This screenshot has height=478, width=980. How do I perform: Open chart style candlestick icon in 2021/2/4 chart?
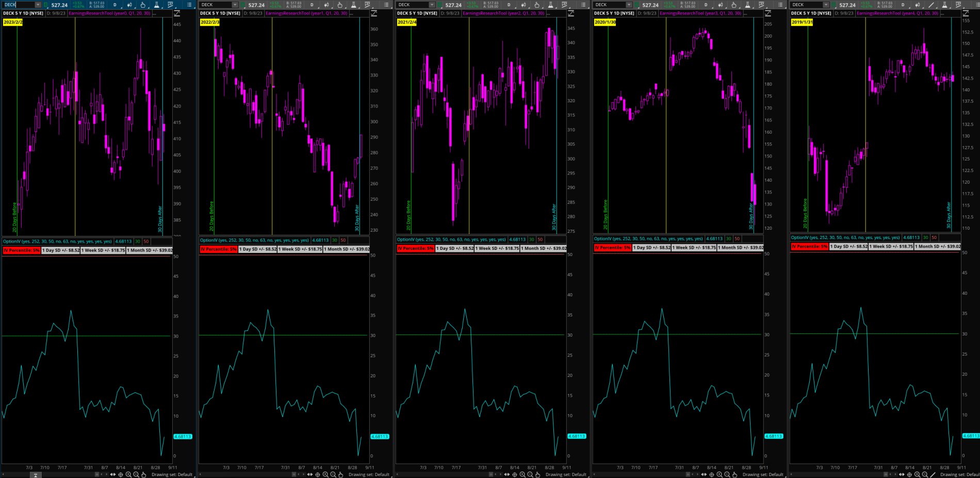[524, 5]
